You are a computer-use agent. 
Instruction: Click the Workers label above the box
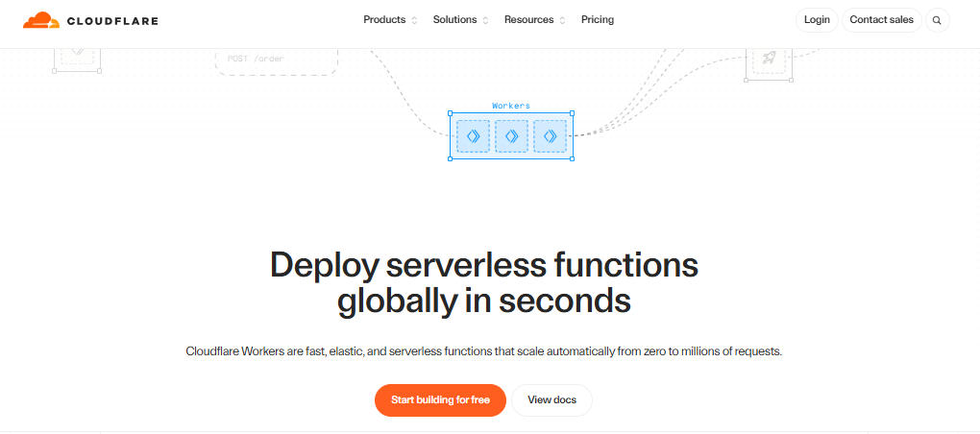click(x=510, y=106)
